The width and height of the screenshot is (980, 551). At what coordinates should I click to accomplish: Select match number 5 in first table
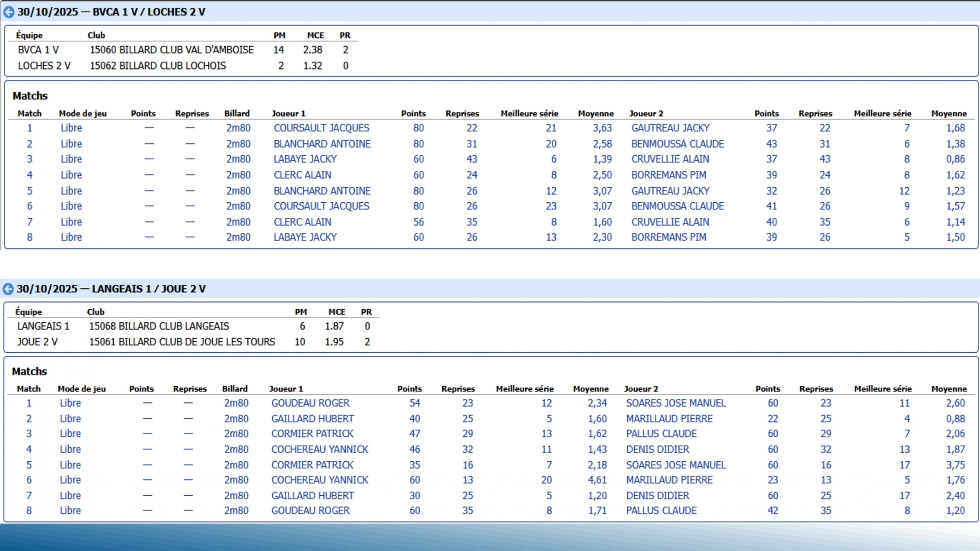click(x=29, y=191)
